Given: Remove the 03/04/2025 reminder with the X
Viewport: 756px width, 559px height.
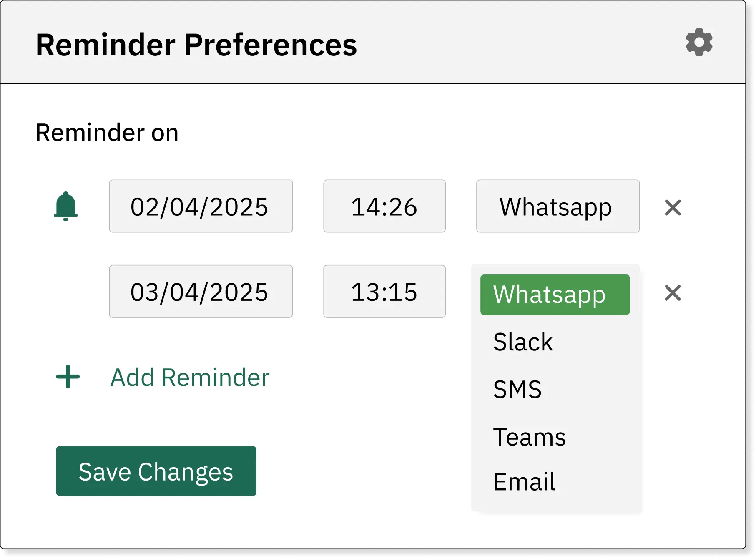Looking at the screenshot, I should point(672,293).
